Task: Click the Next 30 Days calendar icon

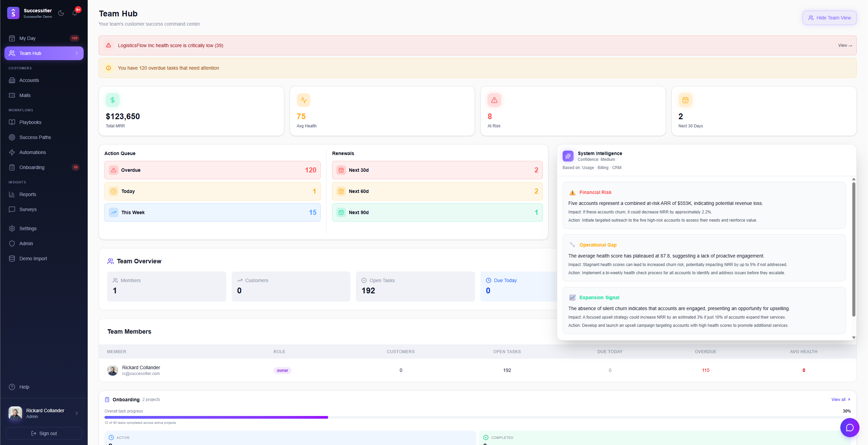Action: point(685,100)
